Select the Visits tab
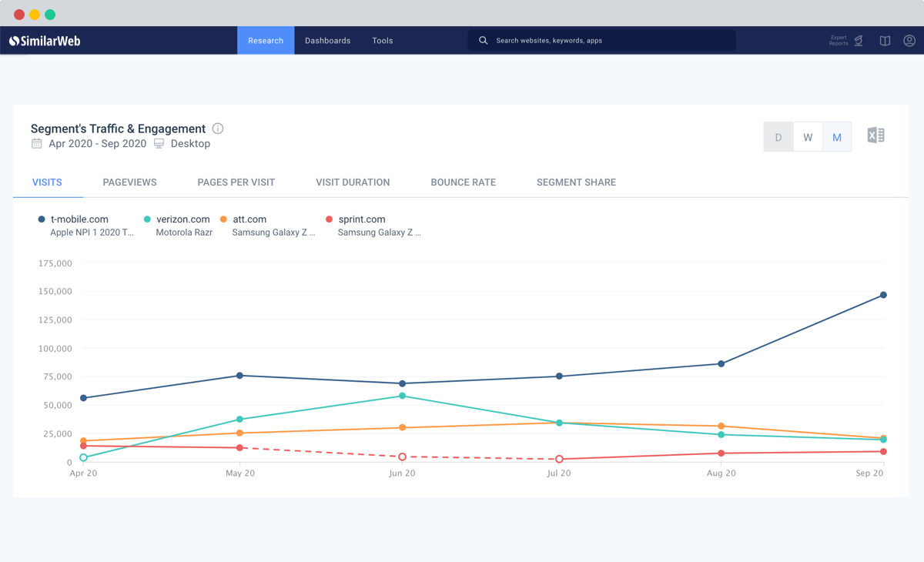Viewport: 924px width, 562px height. point(47,182)
